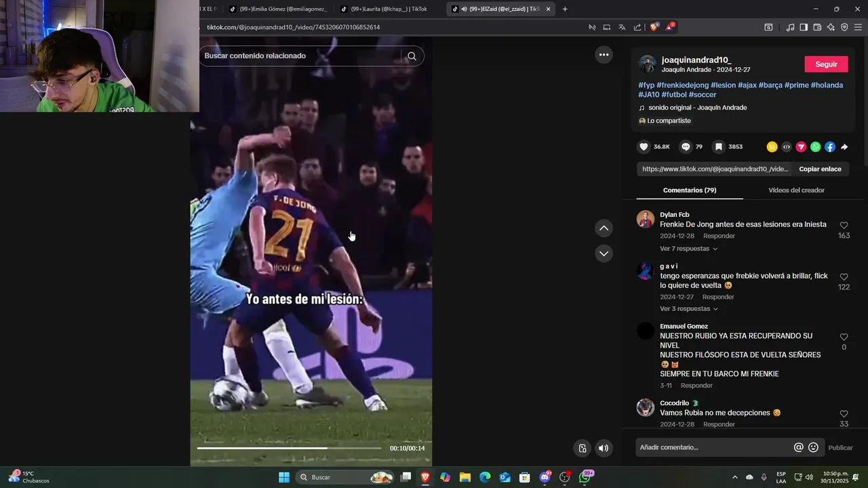Click the Brave Rewards triangle icon

coord(670,27)
